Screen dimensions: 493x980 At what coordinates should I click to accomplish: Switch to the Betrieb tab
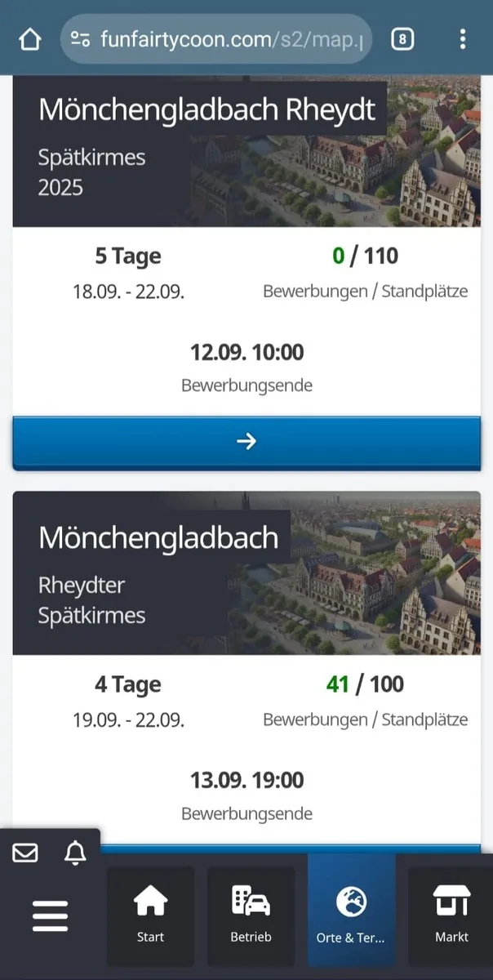coord(251,916)
